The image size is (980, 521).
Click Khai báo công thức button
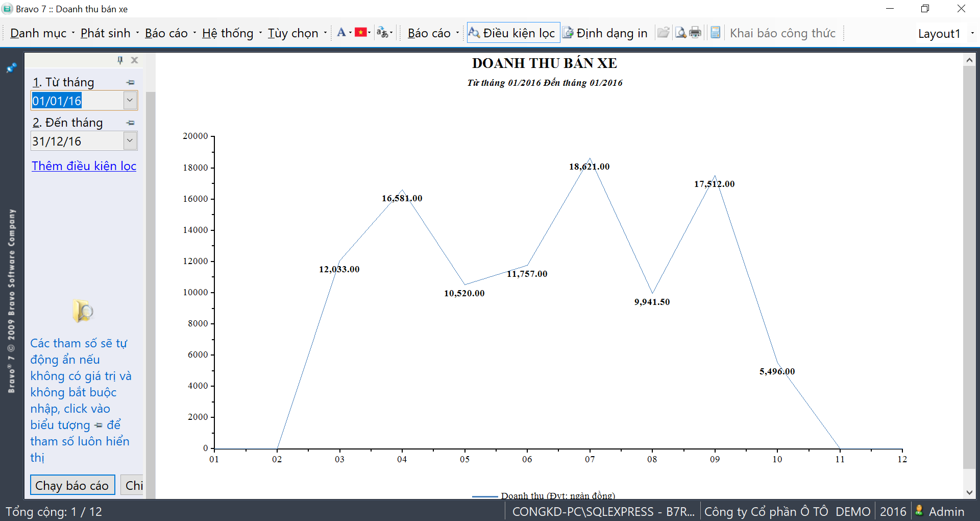point(782,33)
